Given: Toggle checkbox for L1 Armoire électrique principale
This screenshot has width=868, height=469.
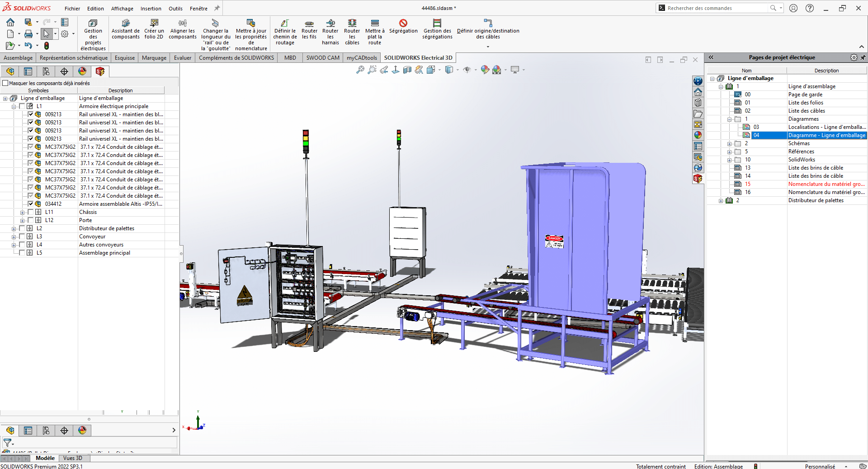Looking at the screenshot, I should click(22, 106).
